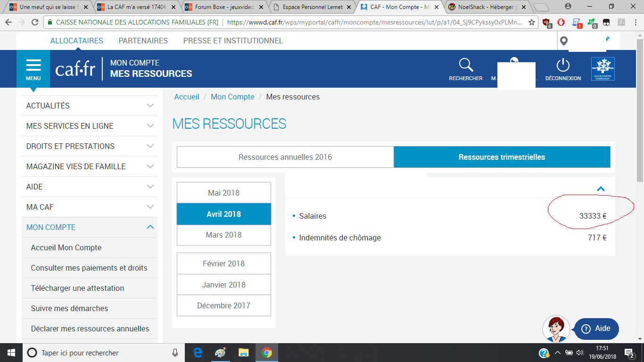The width and height of the screenshot is (644, 362).
Task: Select the Ressources trimestrielles tab
Action: click(x=502, y=157)
